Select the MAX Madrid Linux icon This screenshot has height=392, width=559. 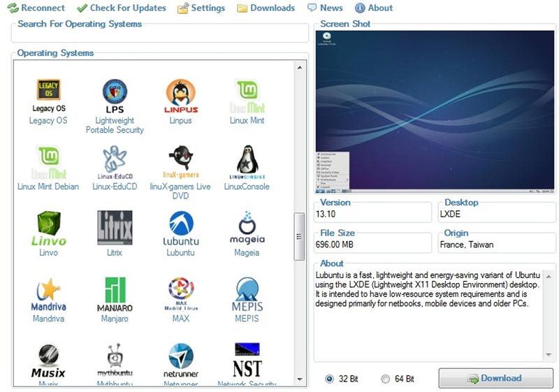coord(181,294)
